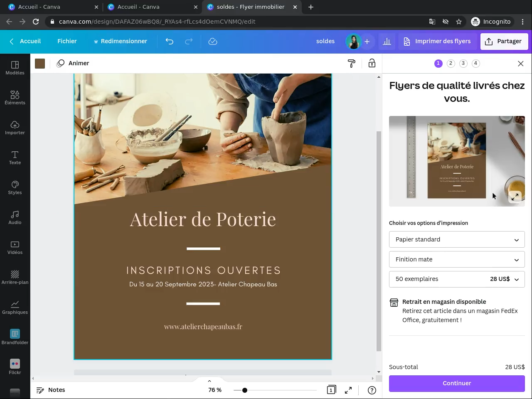This screenshot has width=532, height=399.
Task: Add a collaborator with the plus icon
Action: (x=367, y=42)
